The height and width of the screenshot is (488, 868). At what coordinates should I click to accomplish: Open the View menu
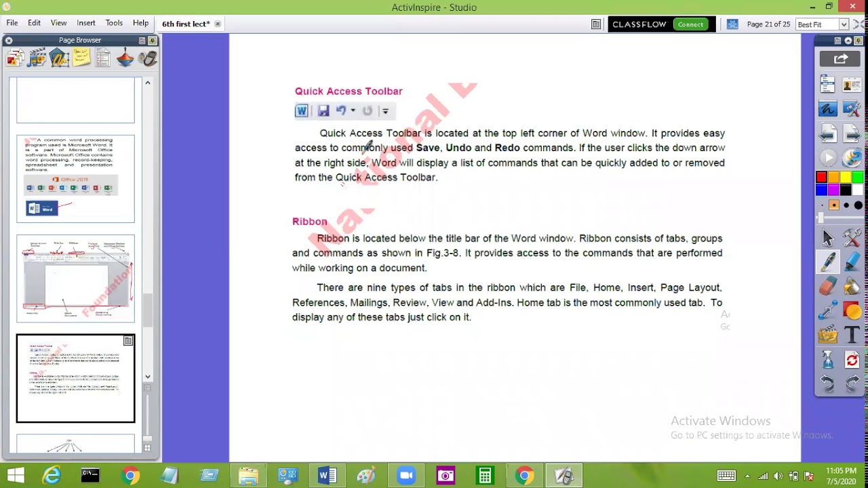tap(58, 23)
